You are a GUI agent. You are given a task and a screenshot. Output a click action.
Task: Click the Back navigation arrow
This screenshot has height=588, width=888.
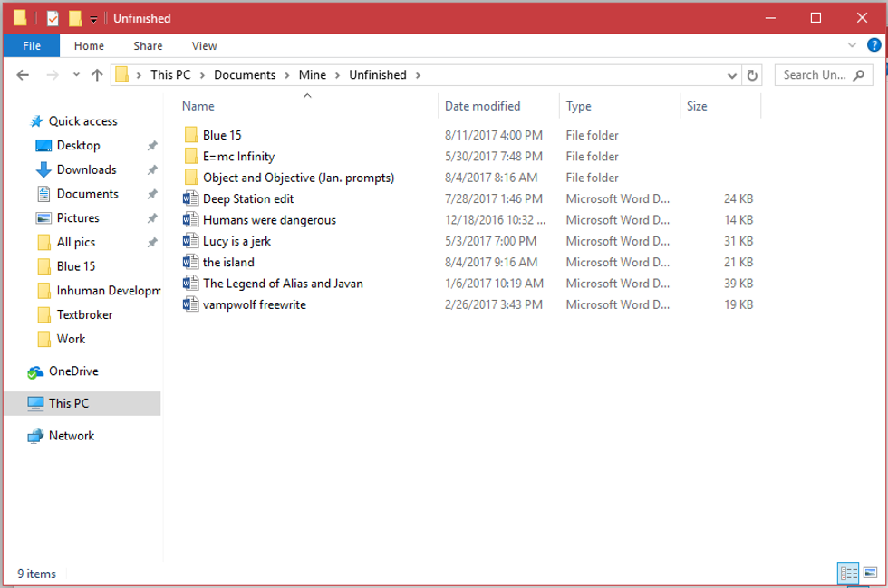pos(24,75)
